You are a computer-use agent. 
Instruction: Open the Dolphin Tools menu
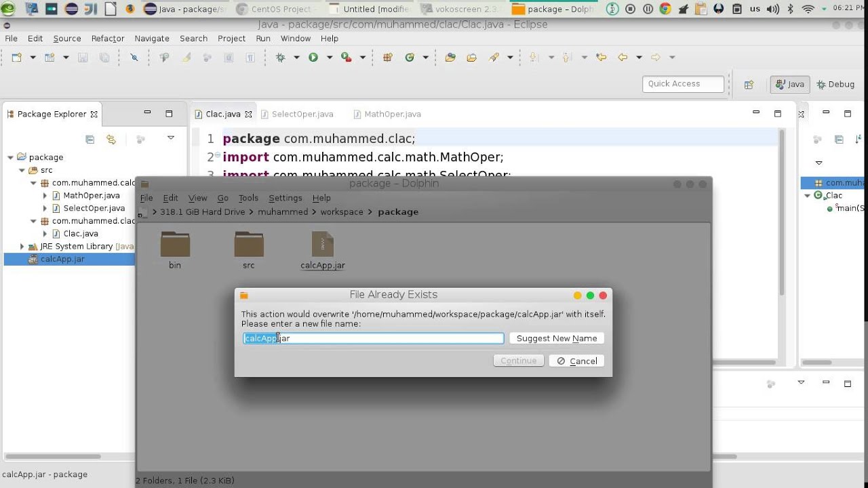click(248, 198)
